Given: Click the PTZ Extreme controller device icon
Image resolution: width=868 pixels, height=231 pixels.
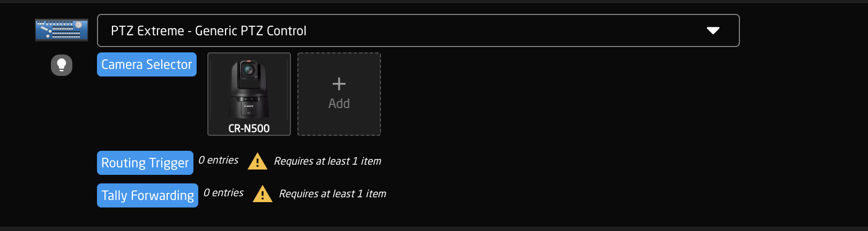Looking at the screenshot, I should [x=62, y=30].
